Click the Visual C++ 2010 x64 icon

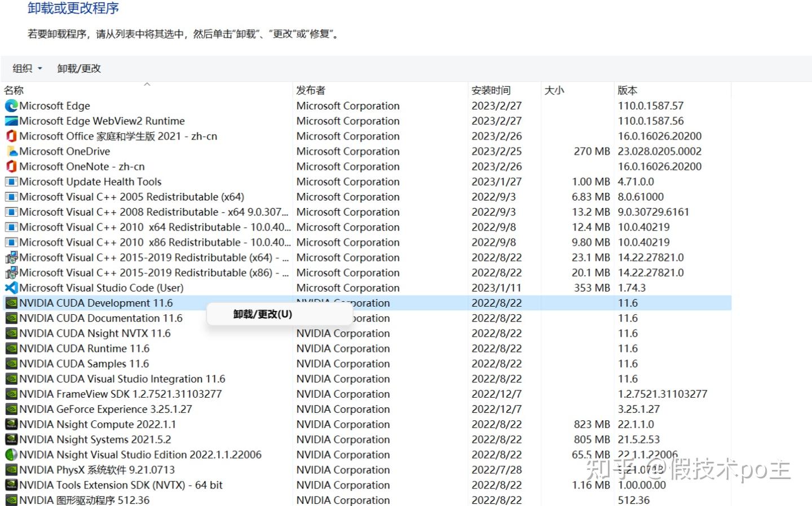click(x=11, y=227)
